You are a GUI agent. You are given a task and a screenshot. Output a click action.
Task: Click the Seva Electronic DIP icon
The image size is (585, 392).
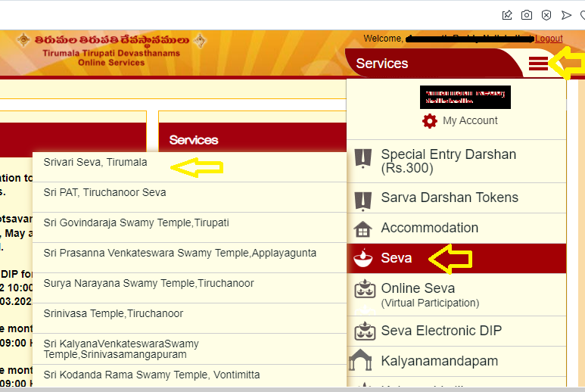coord(365,331)
